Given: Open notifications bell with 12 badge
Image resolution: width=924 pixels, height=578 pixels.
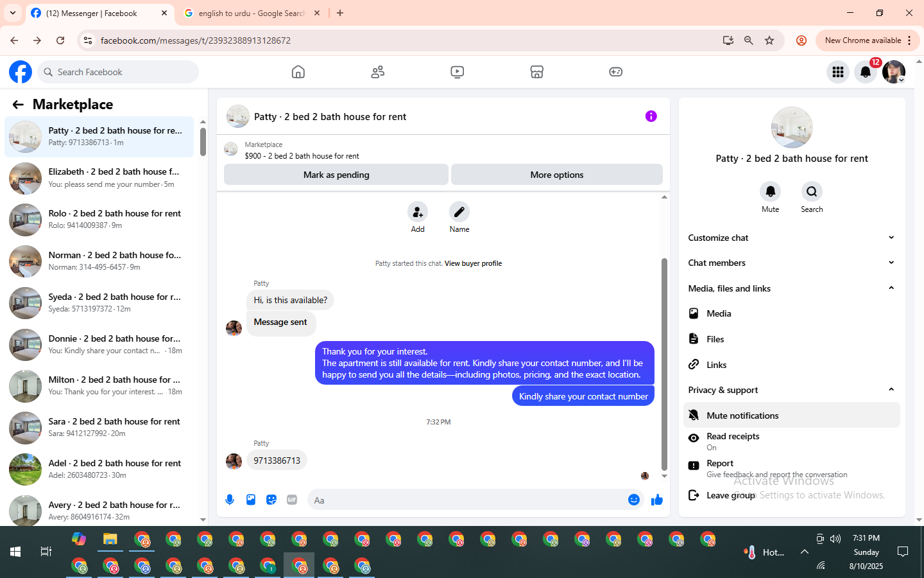Looking at the screenshot, I should point(866,72).
